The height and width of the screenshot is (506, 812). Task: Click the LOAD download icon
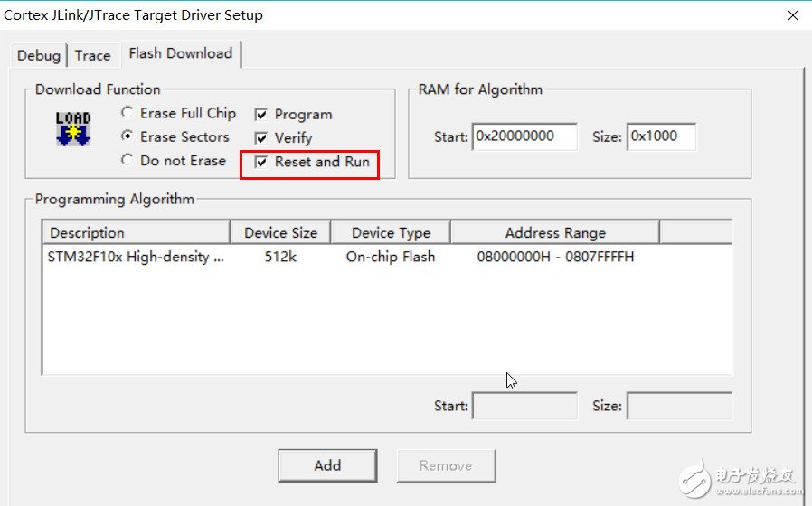[x=73, y=128]
